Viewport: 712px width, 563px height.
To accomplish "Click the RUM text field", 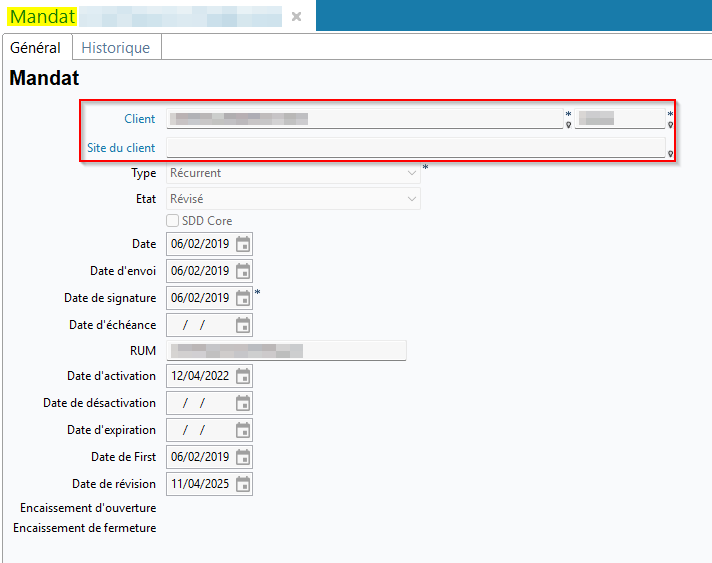I will [x=287, y=350].
